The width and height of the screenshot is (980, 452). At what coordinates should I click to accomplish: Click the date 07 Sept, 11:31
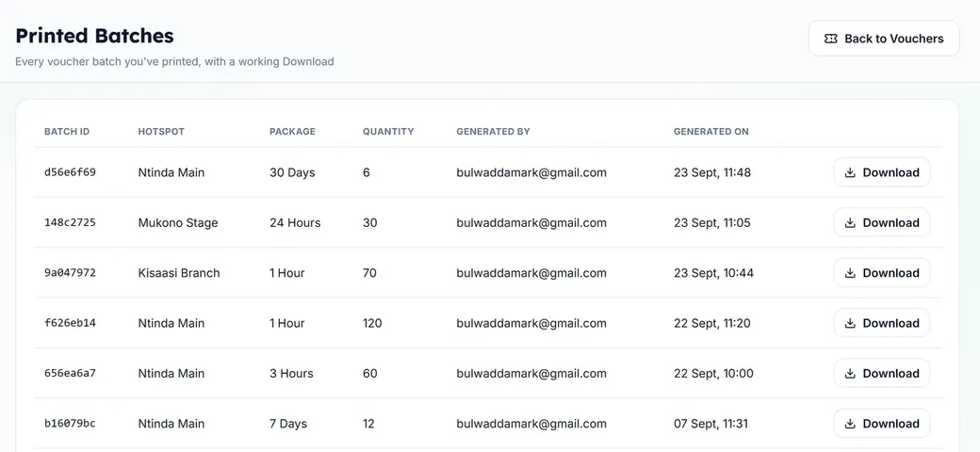point(710,424)
